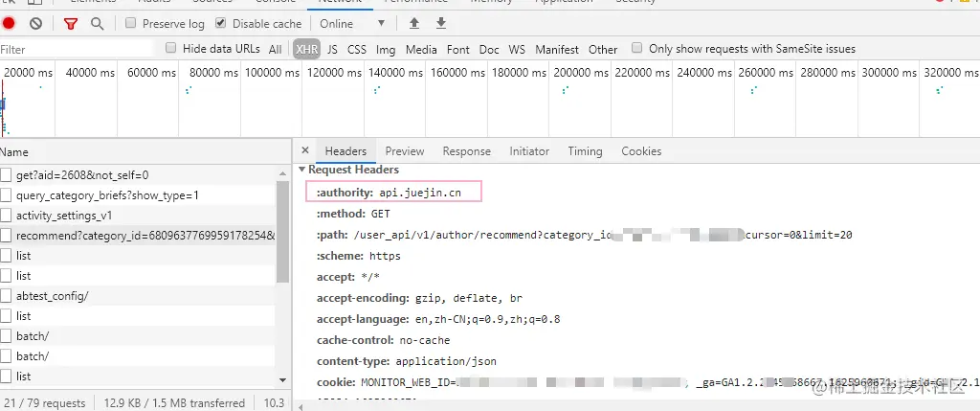Enable Preserve log checkbox
The height and width of the screenshot is (411, 980).
(x=130, y=23)
